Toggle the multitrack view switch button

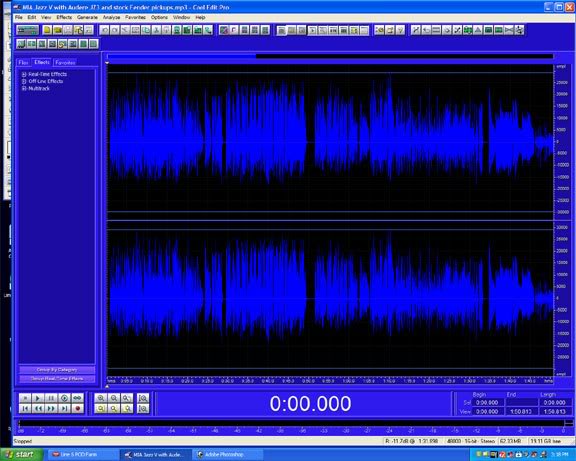coord(27,30)
